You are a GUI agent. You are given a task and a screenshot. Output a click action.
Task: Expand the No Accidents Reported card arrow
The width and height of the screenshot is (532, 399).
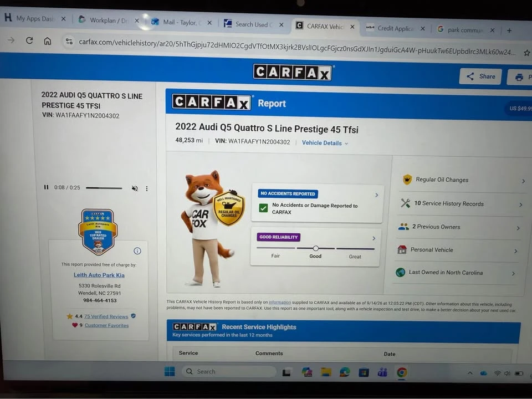coord(376,195)
